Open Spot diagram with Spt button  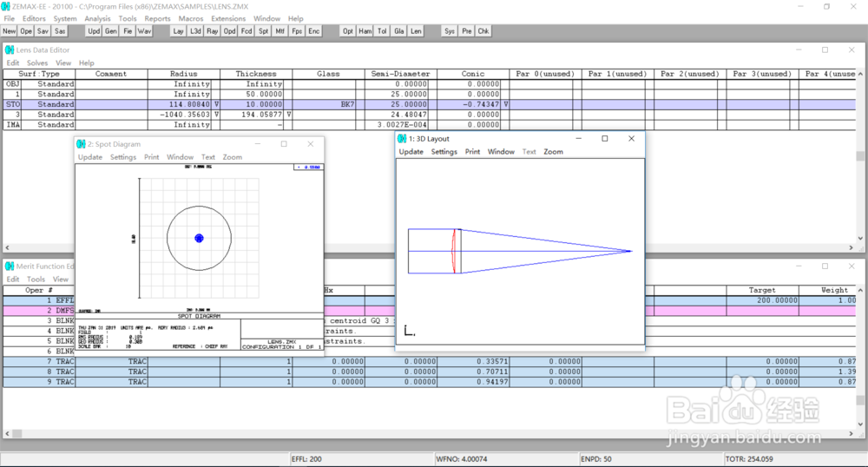(264, 31)
